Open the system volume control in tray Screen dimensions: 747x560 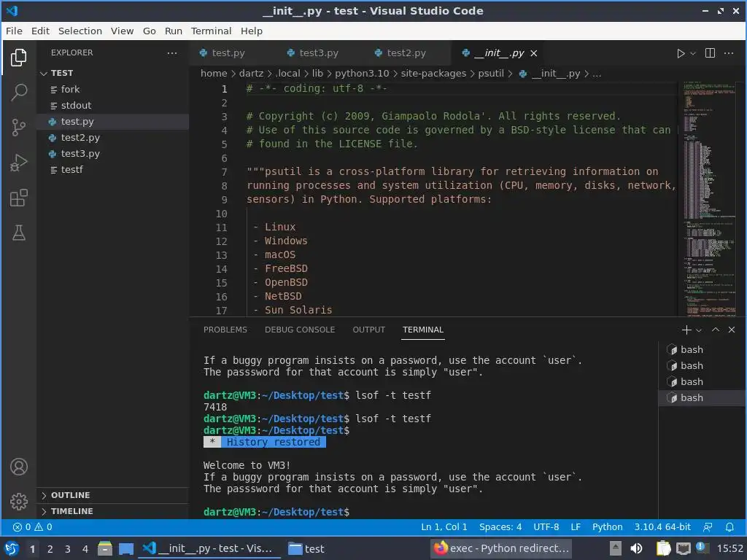(x=636, y=548)
